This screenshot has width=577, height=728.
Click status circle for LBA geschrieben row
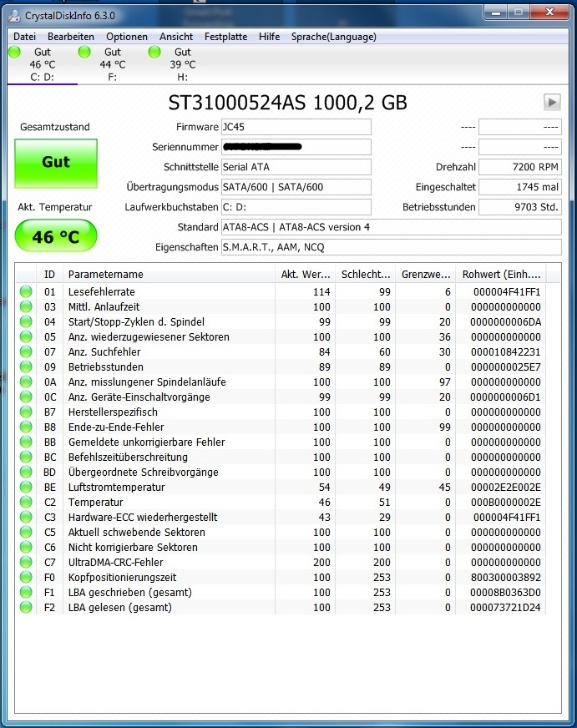(26, 593)
